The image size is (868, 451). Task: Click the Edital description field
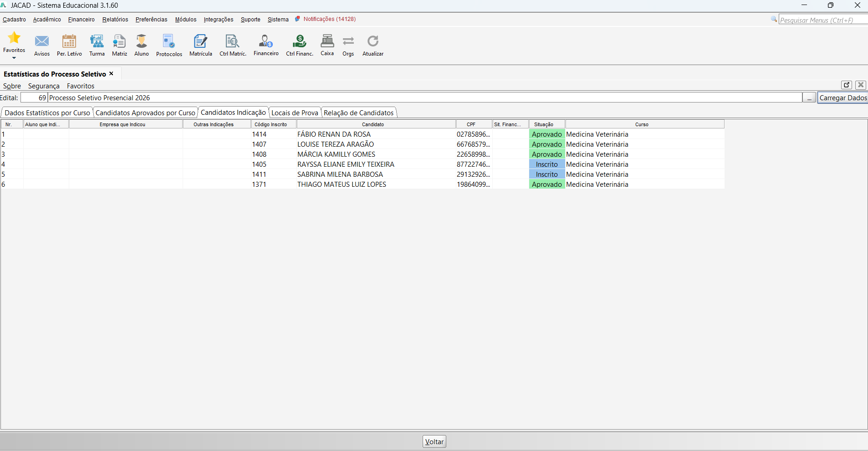(x=425, y=97)
